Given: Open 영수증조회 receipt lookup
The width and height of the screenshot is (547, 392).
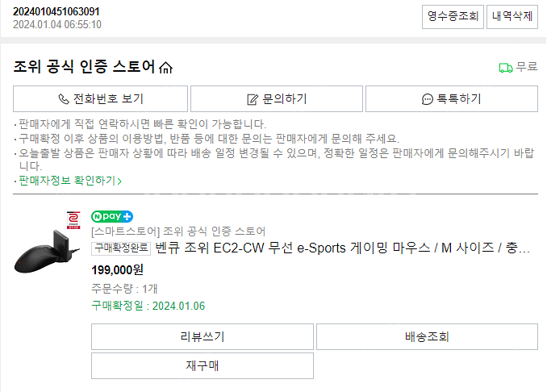Looking at the screenshot, I should [x=452, y=15].
